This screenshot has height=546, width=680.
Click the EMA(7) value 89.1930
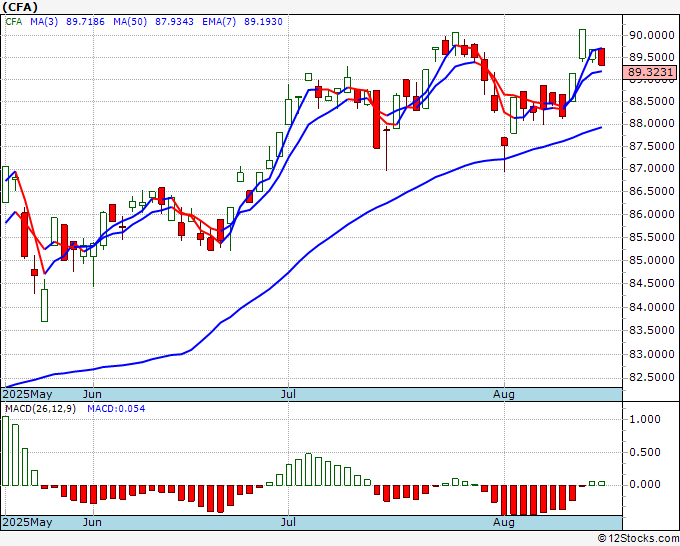[263, 21]
